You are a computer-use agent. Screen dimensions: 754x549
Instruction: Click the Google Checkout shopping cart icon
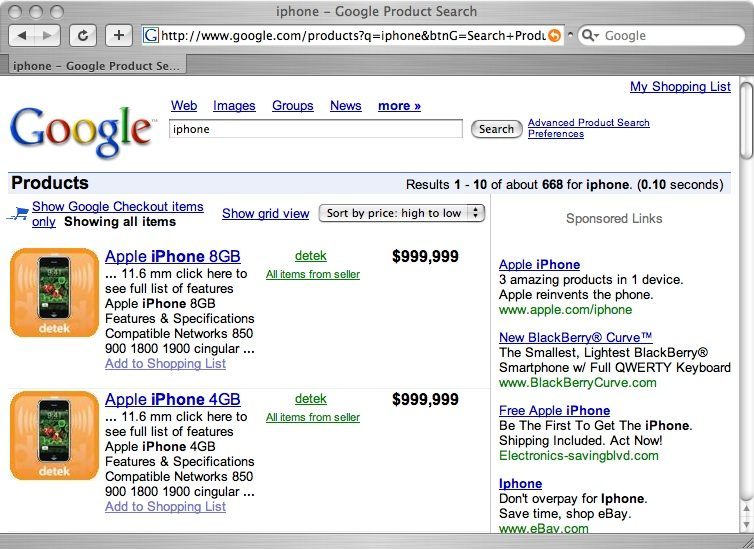[x=18, y=213]
